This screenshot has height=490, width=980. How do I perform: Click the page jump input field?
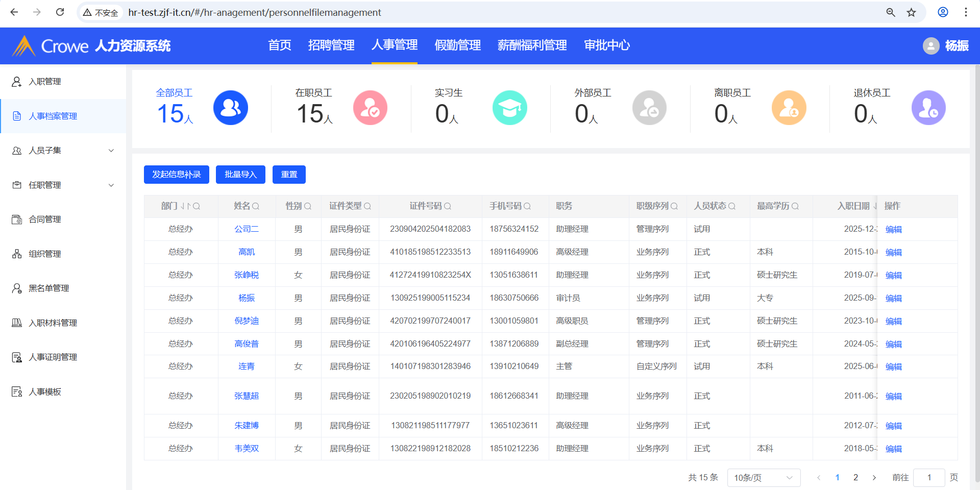(928, 478)
